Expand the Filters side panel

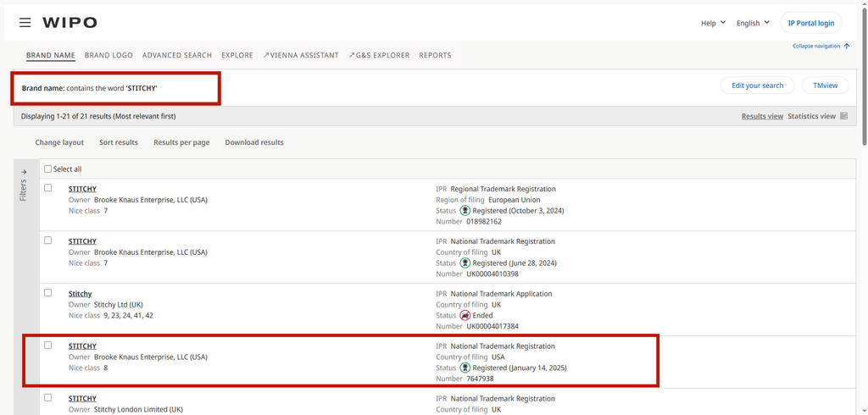click(24, 185)
